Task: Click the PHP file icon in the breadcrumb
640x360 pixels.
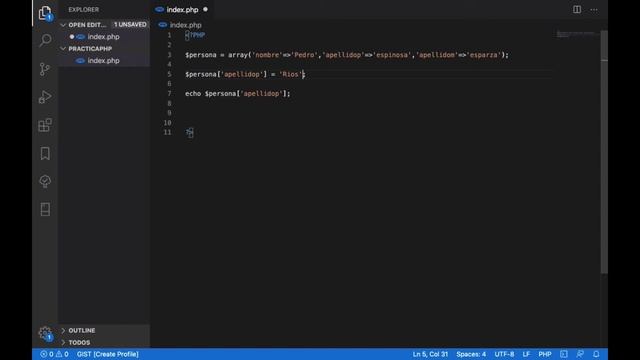Action: (162, 25)
